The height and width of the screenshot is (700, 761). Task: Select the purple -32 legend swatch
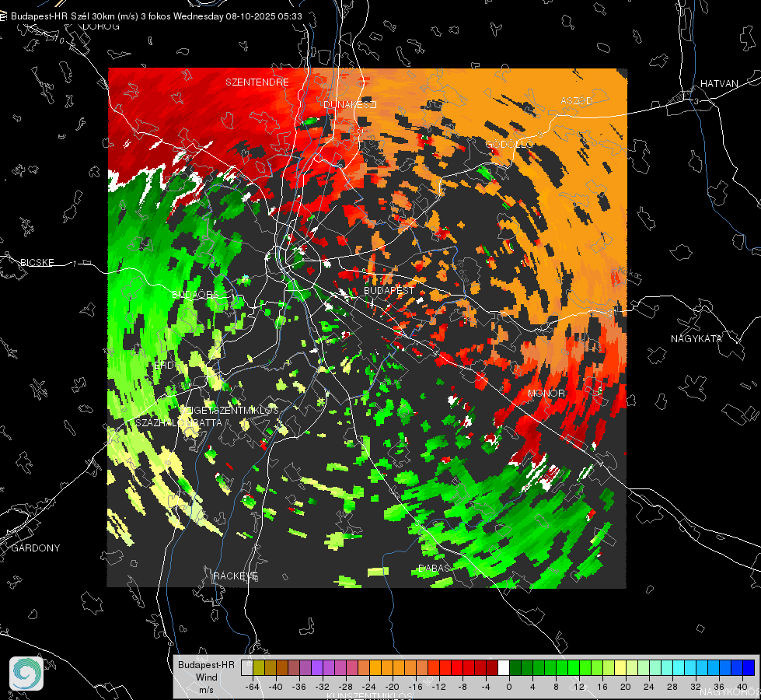[x=317, y=668]
